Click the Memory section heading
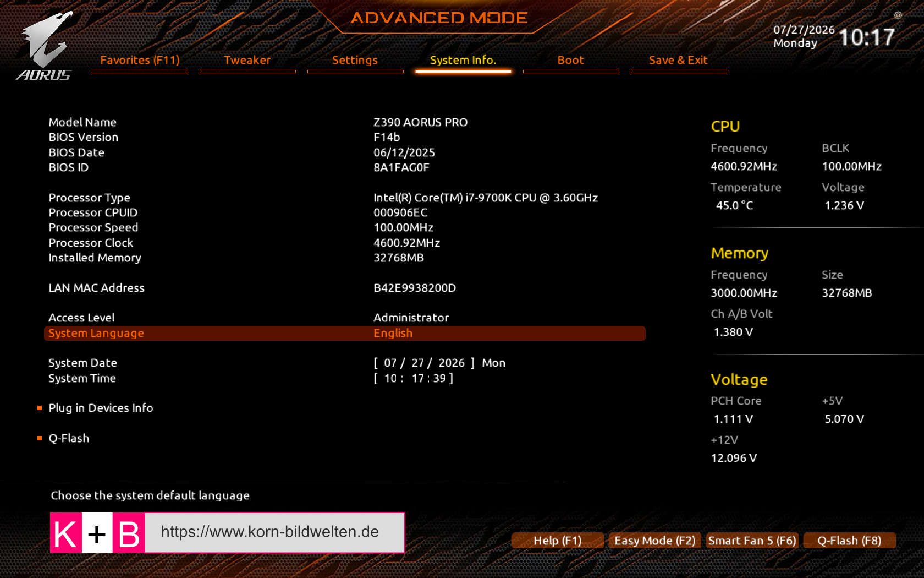 740,253
